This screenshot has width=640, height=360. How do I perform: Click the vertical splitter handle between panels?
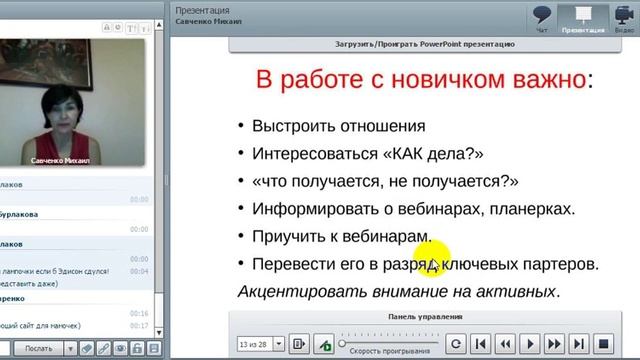click(x=166, y=180)
